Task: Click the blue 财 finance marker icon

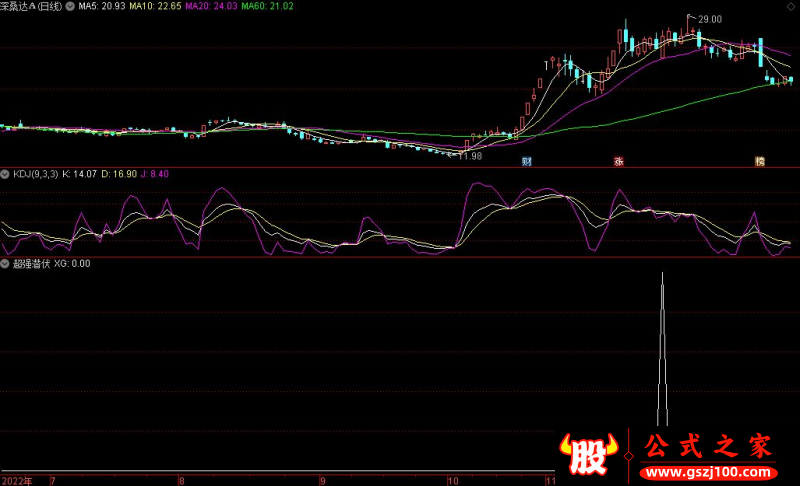Action: click(x=527, y=160)
